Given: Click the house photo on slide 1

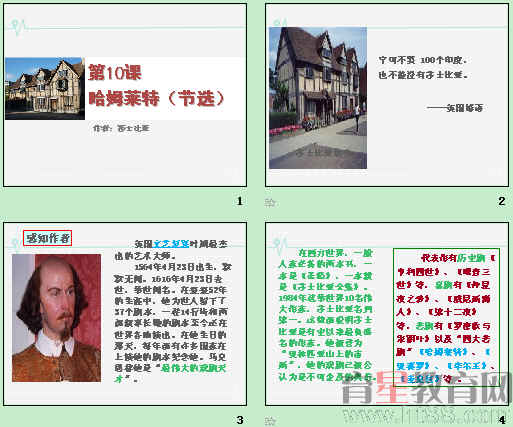Looking at the screenshot, I should [45, 88].
